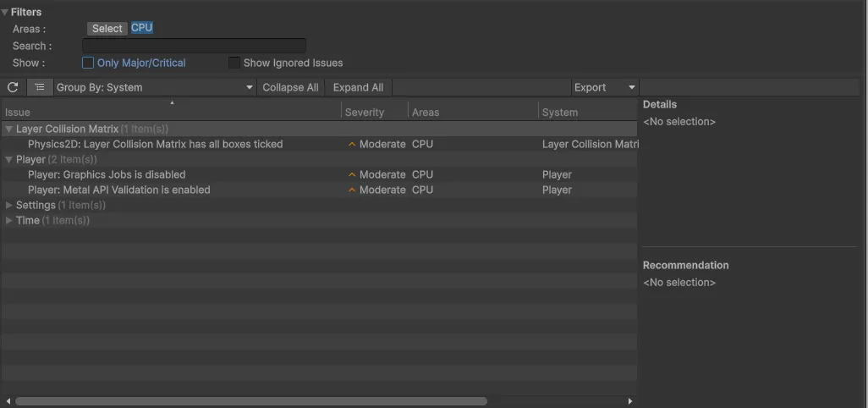Collapse the Player group
The height and width of the screenshot is (408, 868).
point(9,160)
